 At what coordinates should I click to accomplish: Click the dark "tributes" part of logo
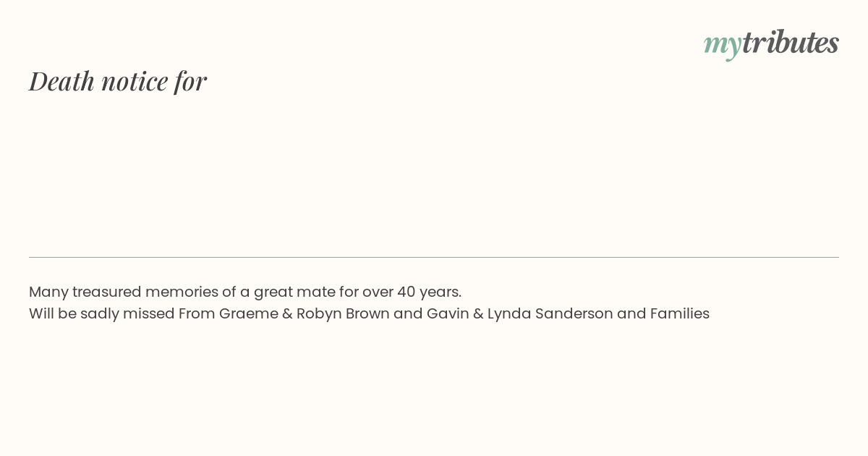(x=790, y=42)
